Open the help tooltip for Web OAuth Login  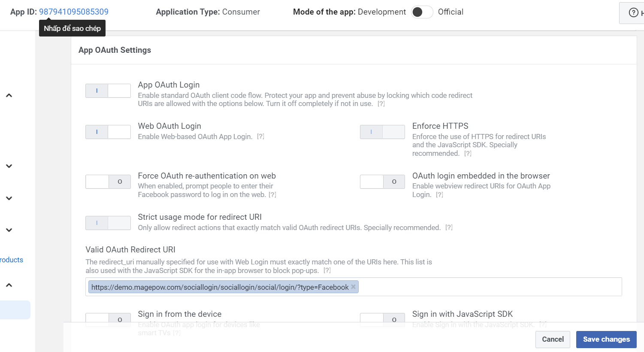(260, 137)
